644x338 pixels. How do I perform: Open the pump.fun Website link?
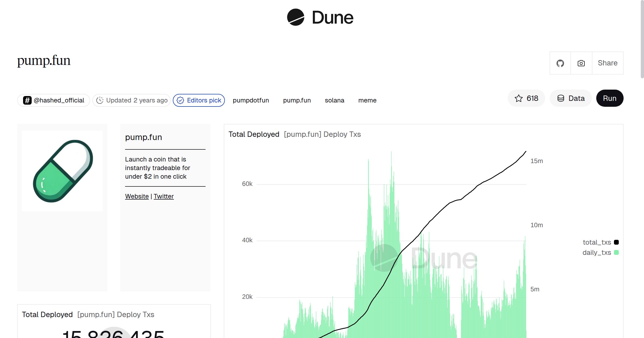(x=137, y=196)
